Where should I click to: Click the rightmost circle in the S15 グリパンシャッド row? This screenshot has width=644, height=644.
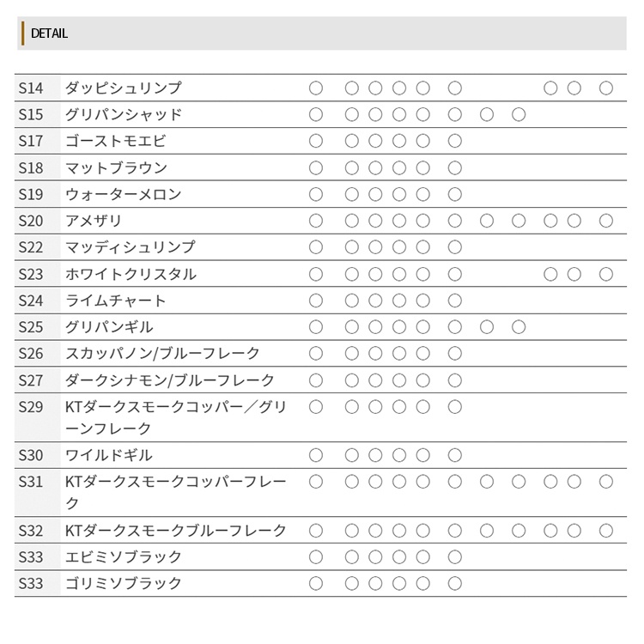point(519,114)
